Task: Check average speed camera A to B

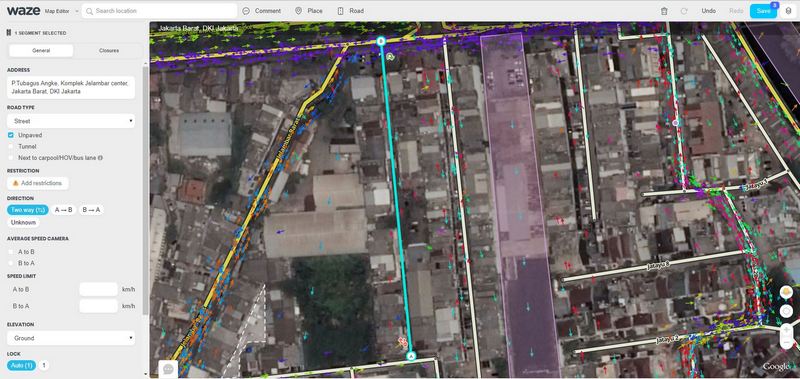Action: 11,251
